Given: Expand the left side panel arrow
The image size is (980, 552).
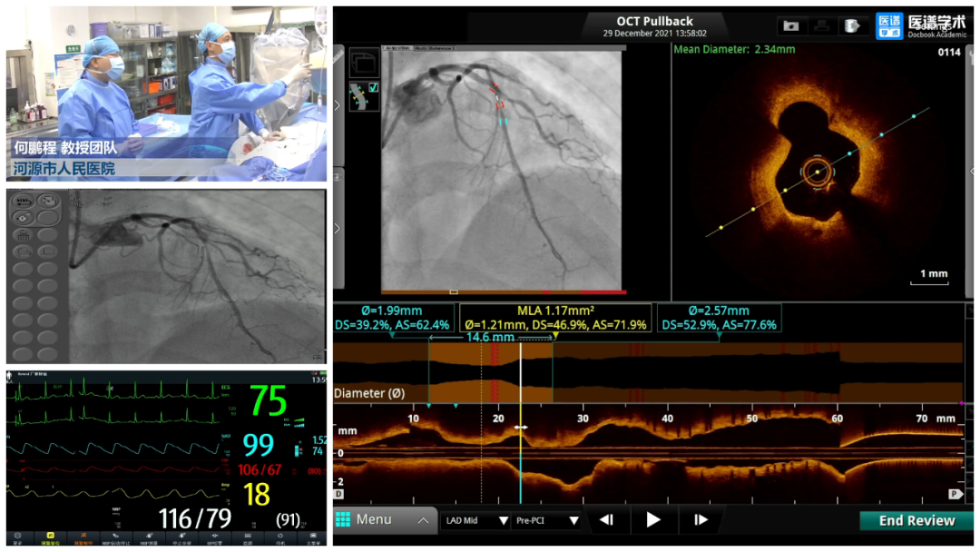Looking at the screenshot, I should (x=338, y=105).
